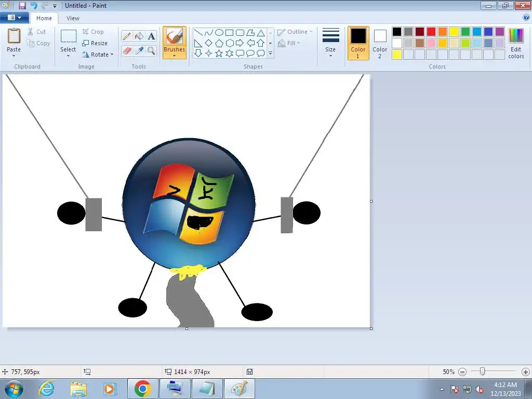
Task: Open the Paint file menu button
Action: [x=14, y=18]
